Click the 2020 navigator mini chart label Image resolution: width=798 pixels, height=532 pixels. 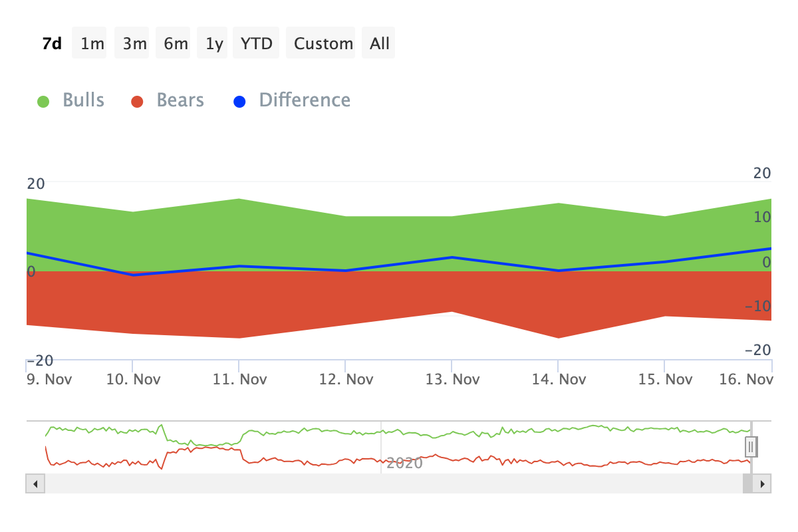coord(404,463)
